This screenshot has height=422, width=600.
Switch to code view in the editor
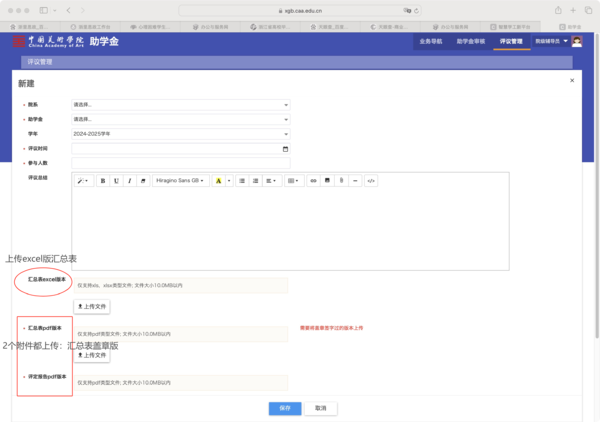370,181
